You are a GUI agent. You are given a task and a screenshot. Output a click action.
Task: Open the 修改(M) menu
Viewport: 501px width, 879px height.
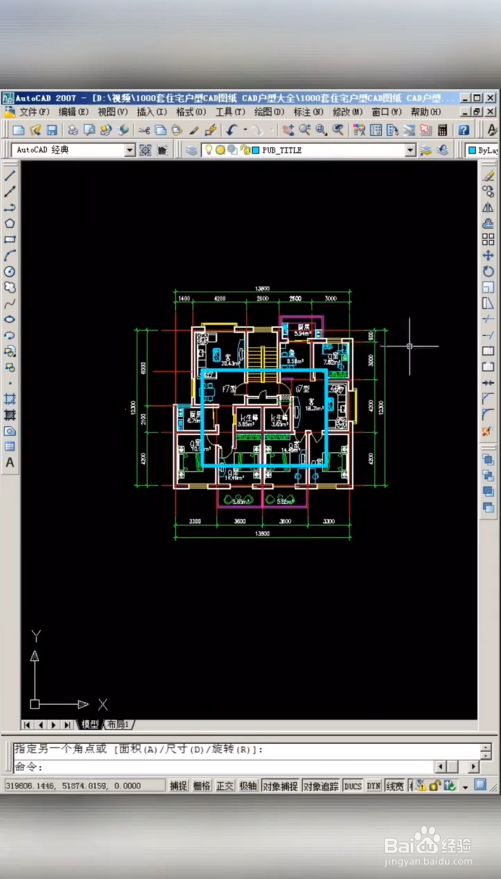[x=348, y=112]
